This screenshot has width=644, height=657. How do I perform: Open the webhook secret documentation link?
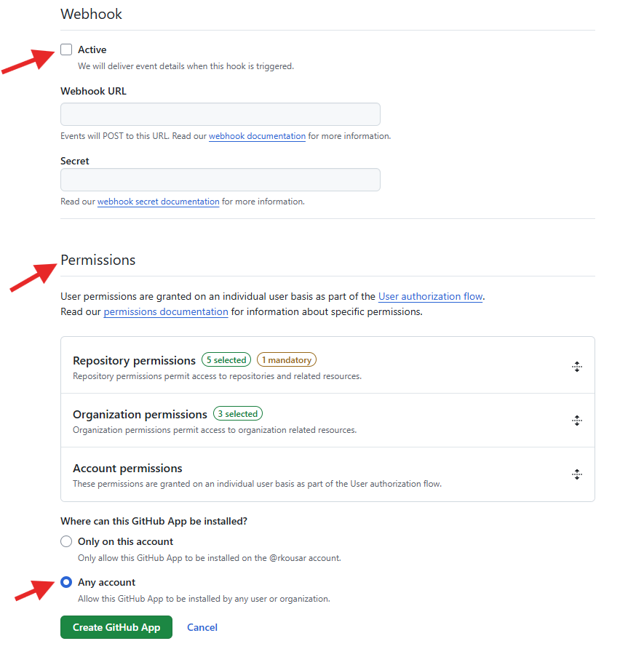(158, 202)
